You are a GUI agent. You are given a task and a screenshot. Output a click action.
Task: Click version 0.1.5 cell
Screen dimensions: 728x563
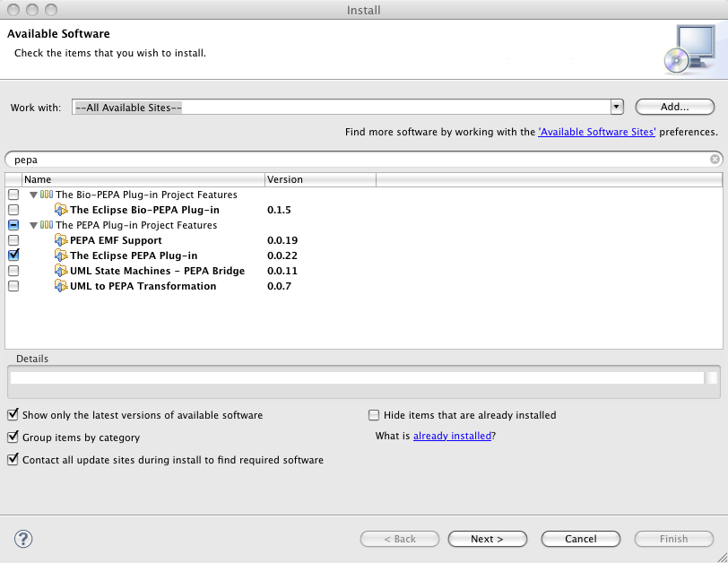tap(279, 210)
